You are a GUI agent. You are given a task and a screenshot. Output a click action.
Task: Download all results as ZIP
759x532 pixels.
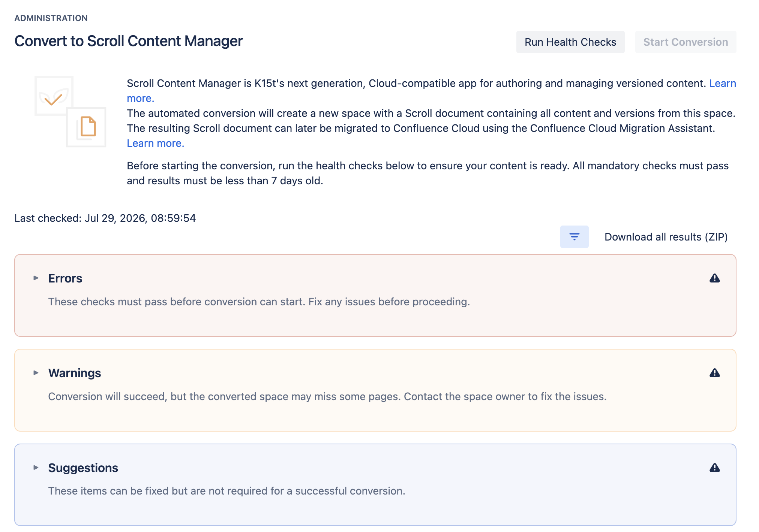click(666, 237)
